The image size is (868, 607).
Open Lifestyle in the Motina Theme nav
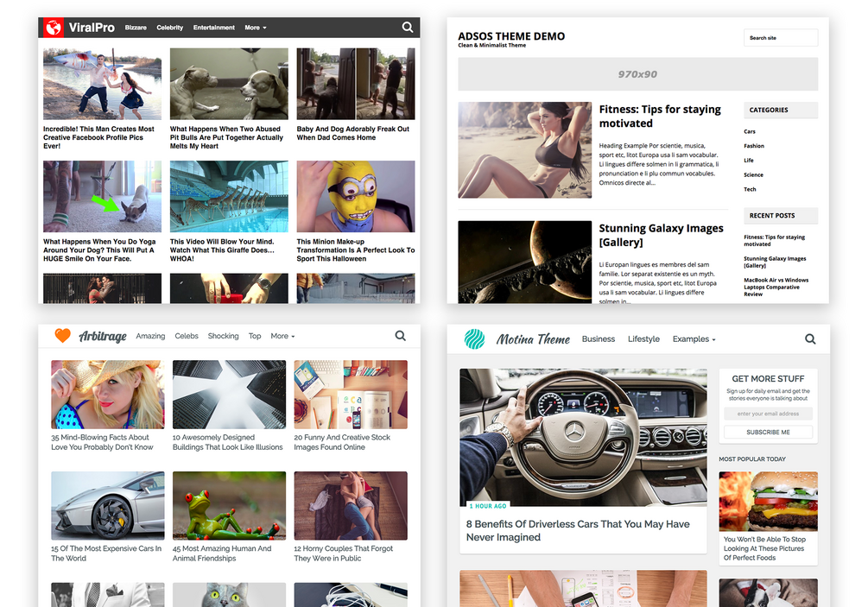[643, 338]
